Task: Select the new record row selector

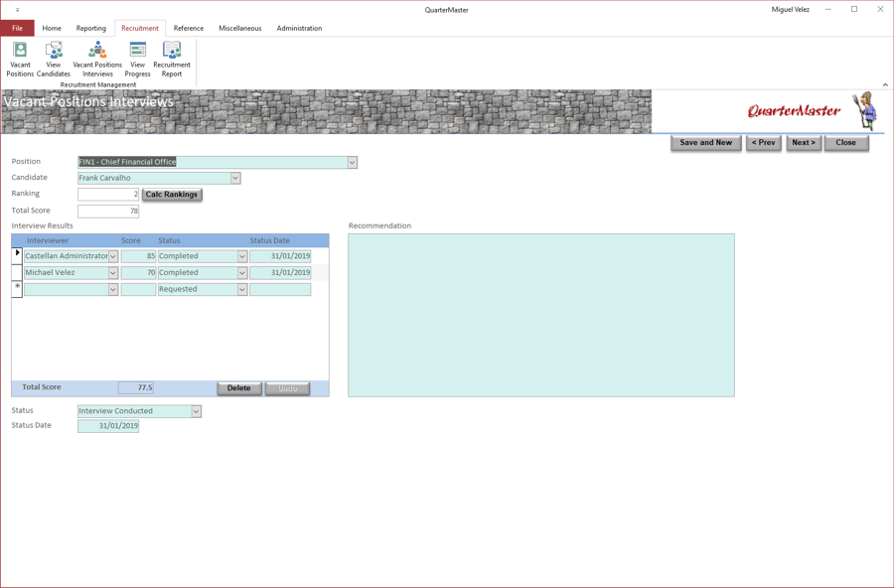Action: coord(17,289)
